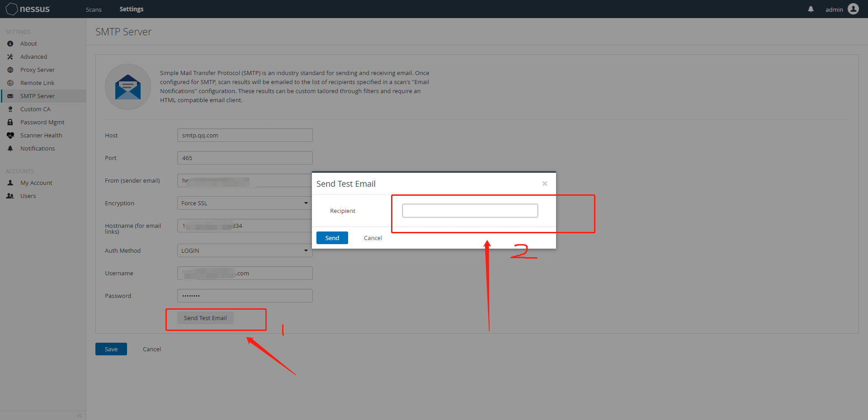Click the Auth Method label
Screen dimensions: 868x420
point(123,251)
